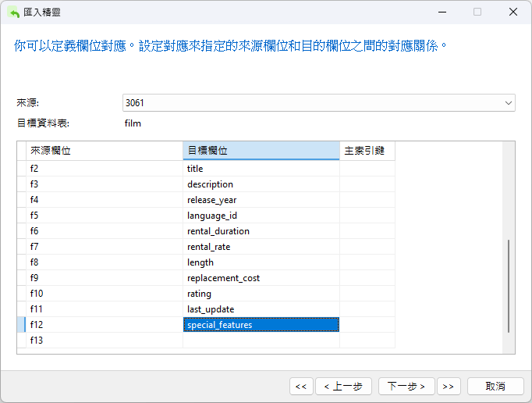Select the special_features target field cell

(261, 325)
